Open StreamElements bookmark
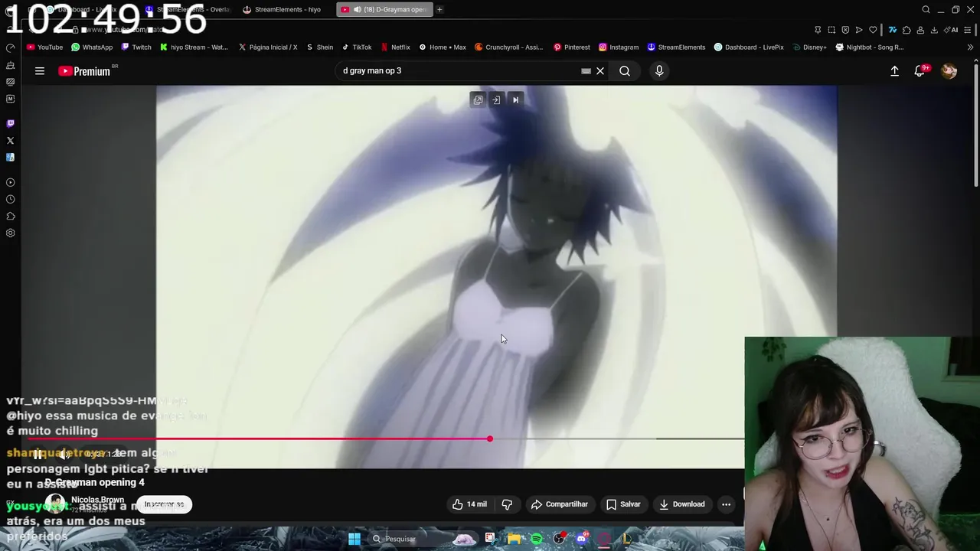 pos(676,47)
